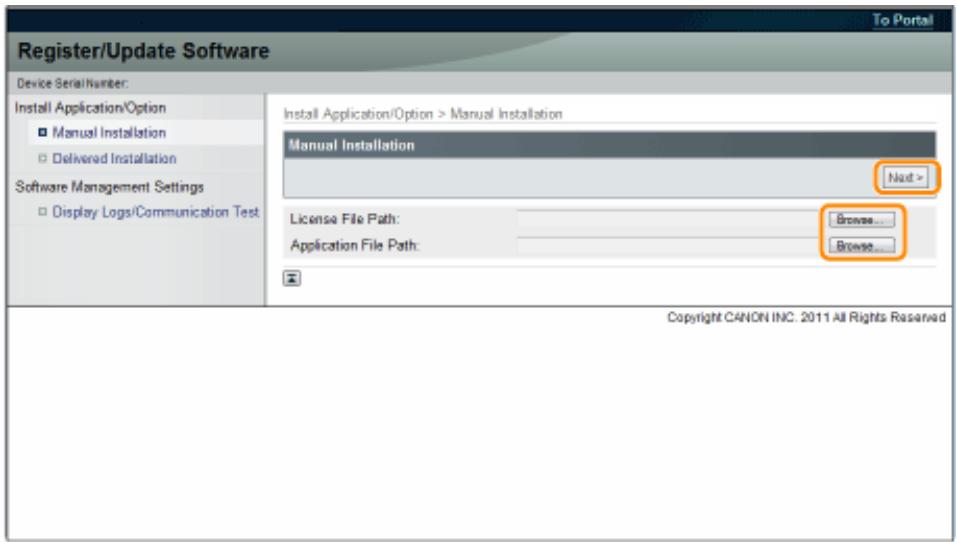This screenshot has width=957, height=542.
Task: Click the Application File Path input field
Action: (x=670, y=245)
